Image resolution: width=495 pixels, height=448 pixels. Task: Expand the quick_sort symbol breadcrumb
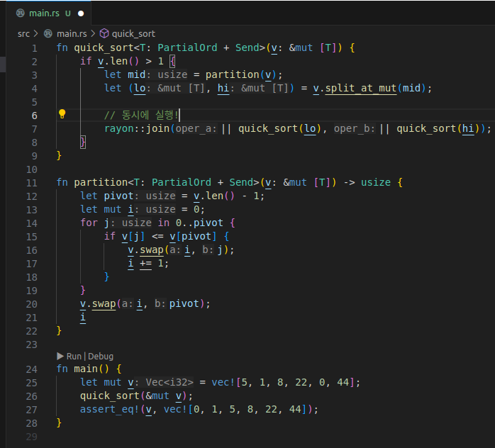(133, 33)
